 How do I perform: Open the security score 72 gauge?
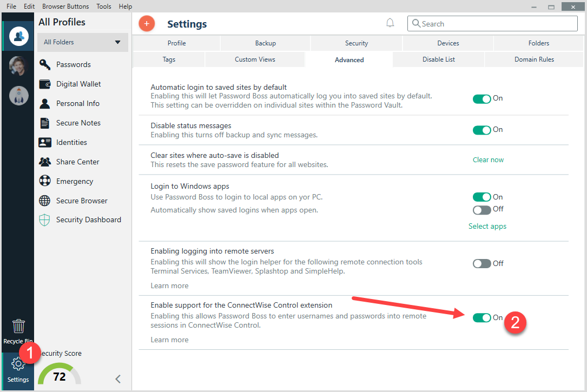[x=60, y=374]
